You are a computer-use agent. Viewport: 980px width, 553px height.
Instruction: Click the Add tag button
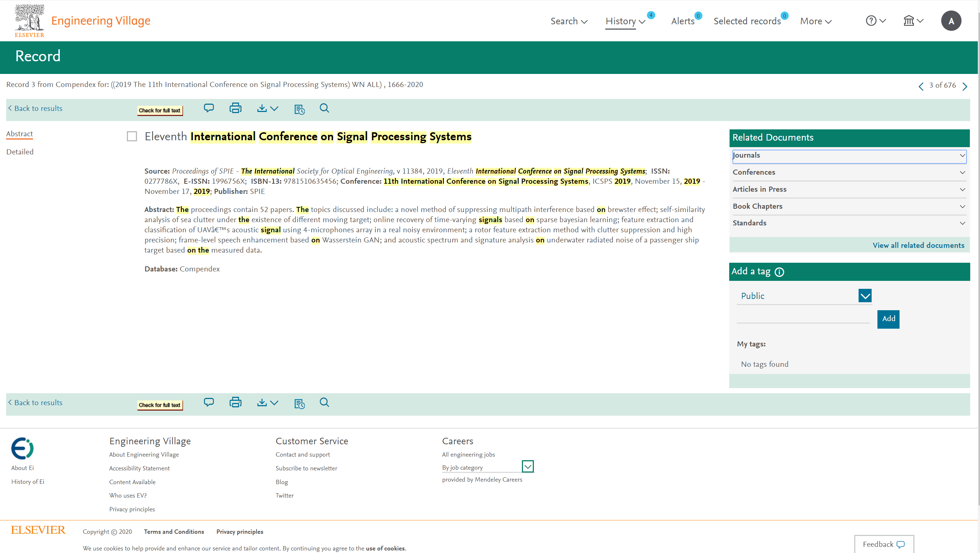coord(888,319)
